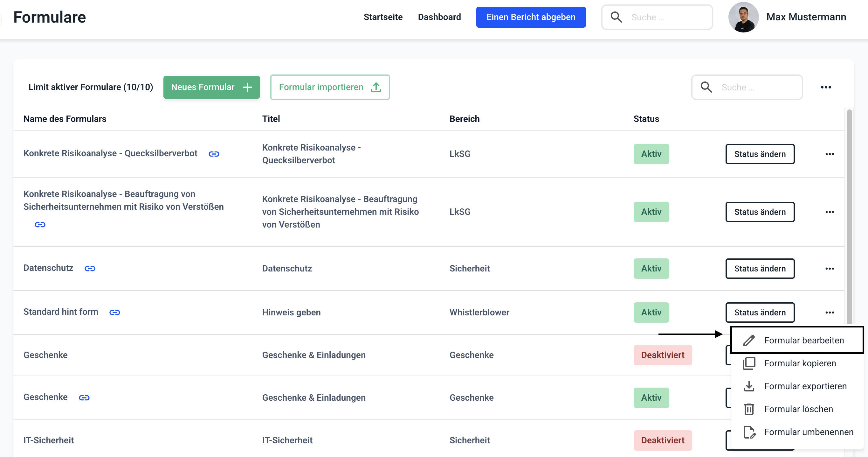Click link icon next to Datenschutz form

click(90, 269)
